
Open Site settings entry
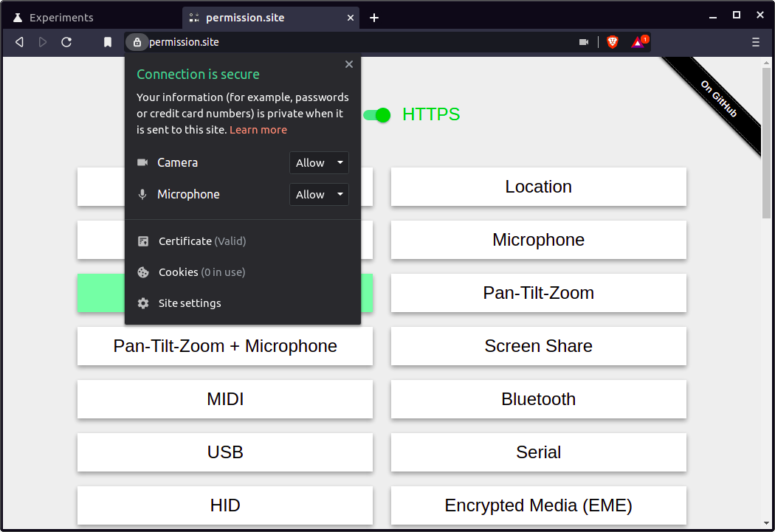(x=190, y=303)
